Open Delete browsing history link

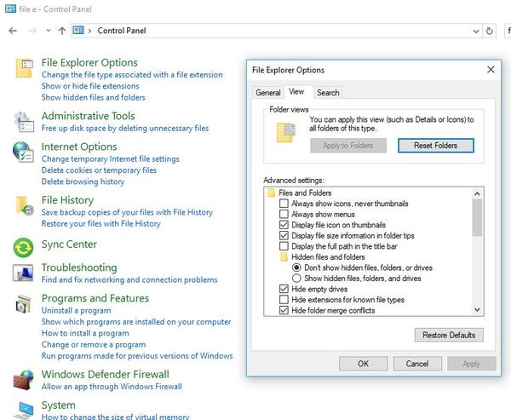(83, 181)
